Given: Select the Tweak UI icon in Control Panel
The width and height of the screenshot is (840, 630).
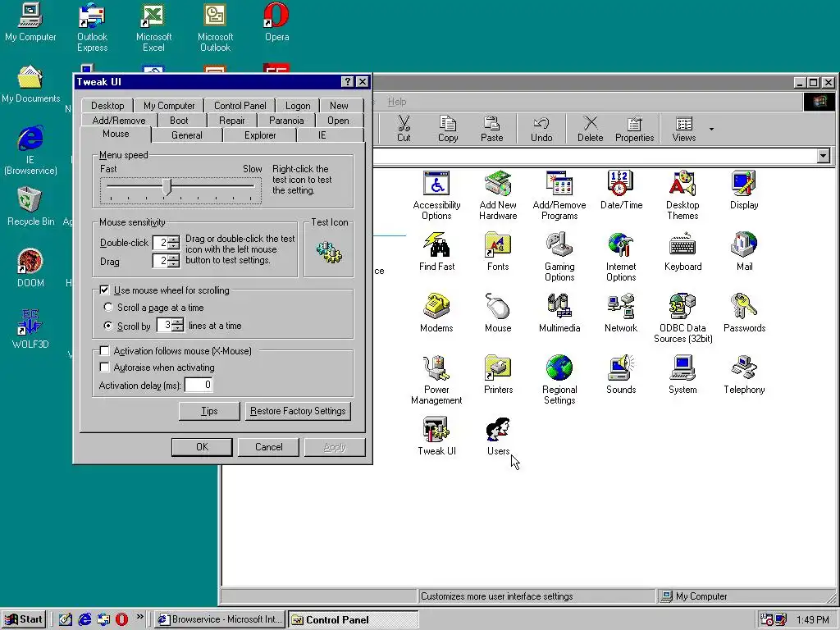Looking at the screenshot, I should click(x=436, y=436).
